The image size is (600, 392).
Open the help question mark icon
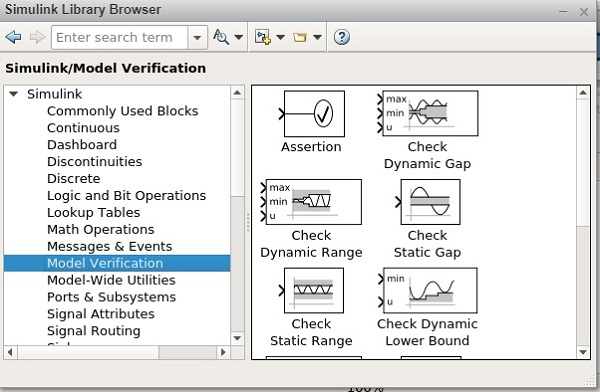(x=341, y=37)
